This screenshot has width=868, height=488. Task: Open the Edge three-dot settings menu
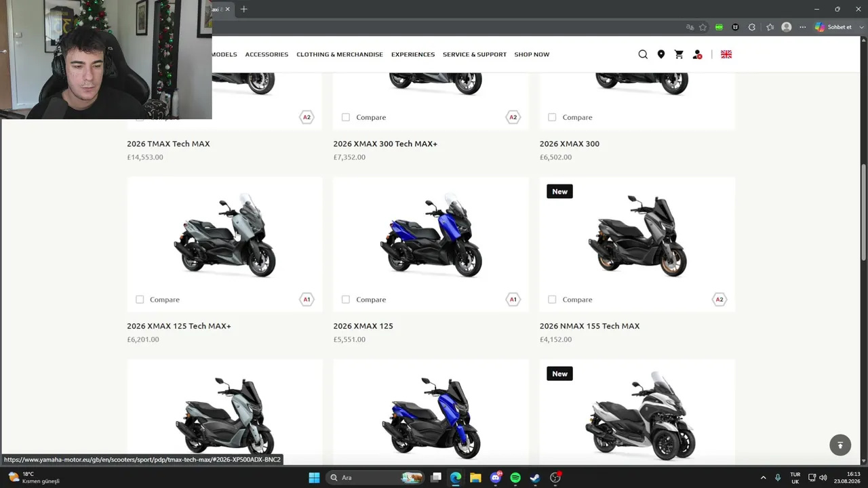coord(803,27)
